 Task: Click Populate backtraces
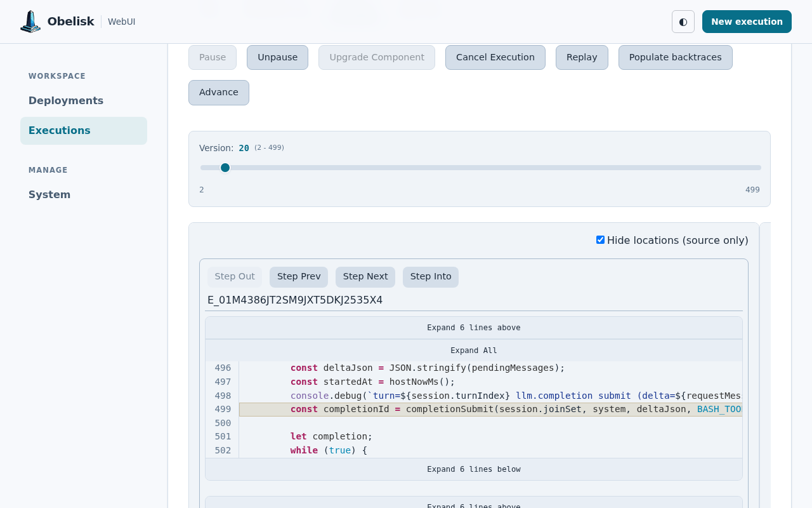pos(675,57)
